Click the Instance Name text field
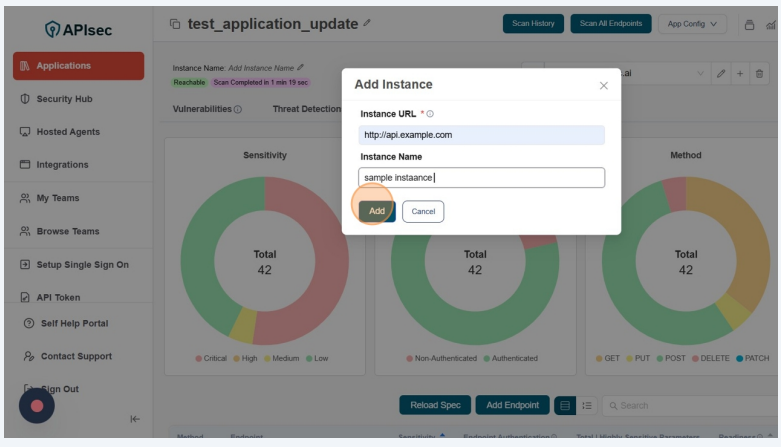This screenshot has width=781, height=447. [x=481, y=178]
